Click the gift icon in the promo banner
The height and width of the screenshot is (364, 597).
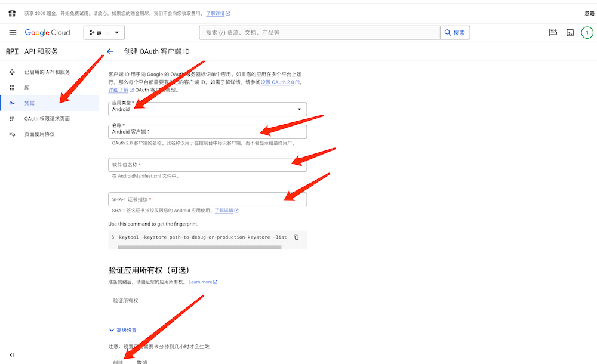(12, 13)
